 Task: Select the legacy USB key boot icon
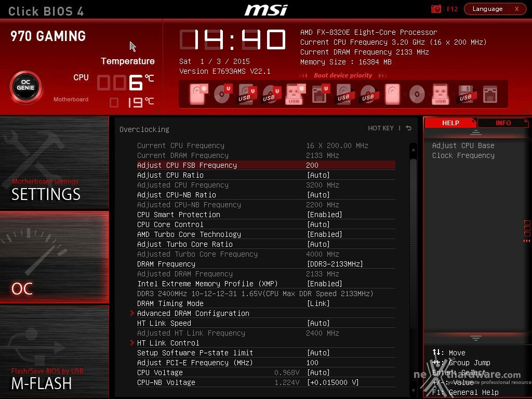pos(441,94)
